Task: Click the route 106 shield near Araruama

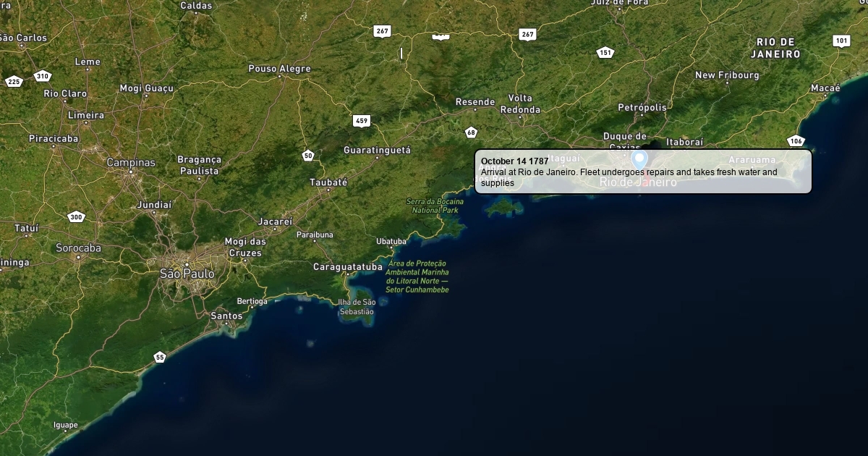Action: pyautogui.click(x=796, y=140)
